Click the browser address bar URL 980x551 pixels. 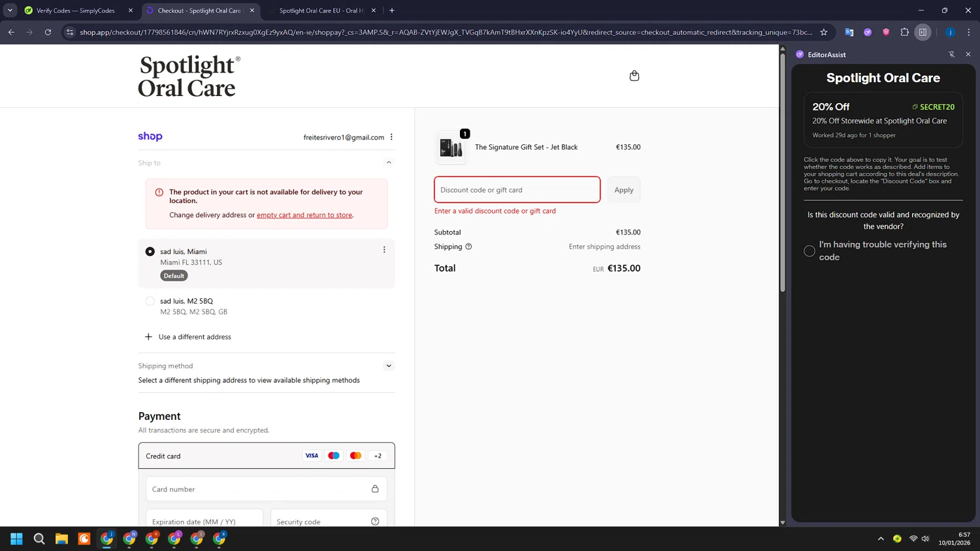pyautogui.click(x=446, y=32)
